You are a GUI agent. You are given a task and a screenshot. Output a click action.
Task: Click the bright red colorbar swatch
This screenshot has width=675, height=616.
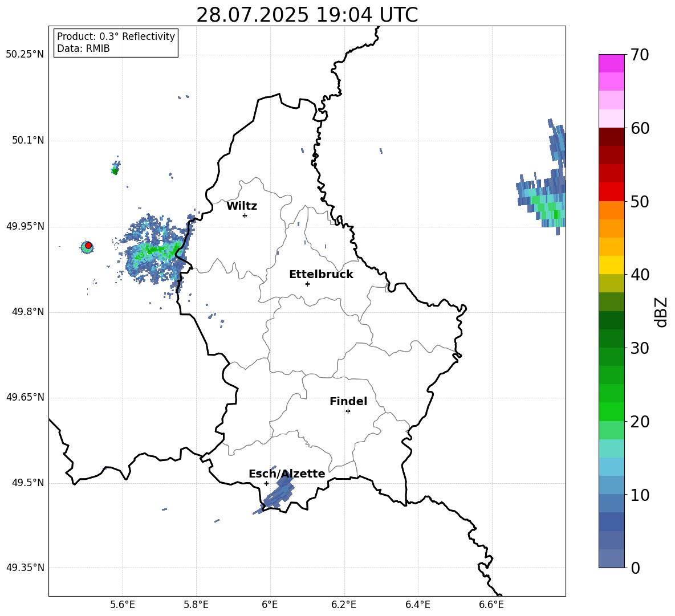[612, 192]
